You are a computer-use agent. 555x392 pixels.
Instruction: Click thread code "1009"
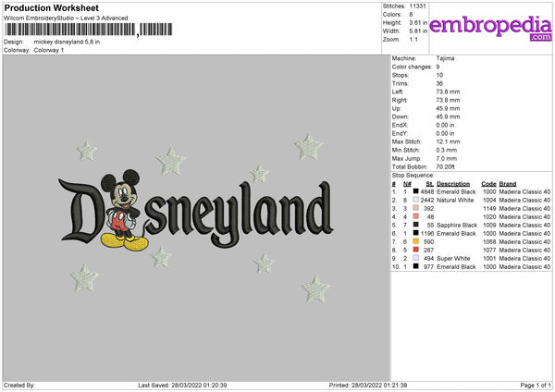(489, 225)
